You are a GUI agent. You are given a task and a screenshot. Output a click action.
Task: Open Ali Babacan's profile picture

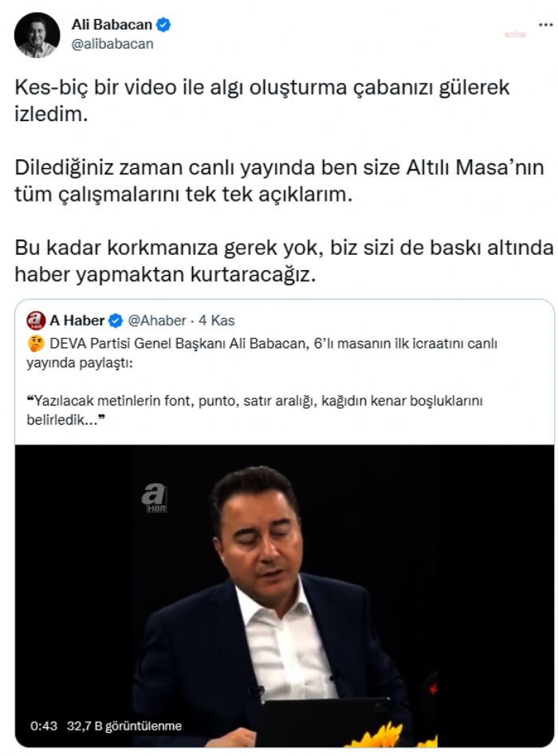(37, 35)
